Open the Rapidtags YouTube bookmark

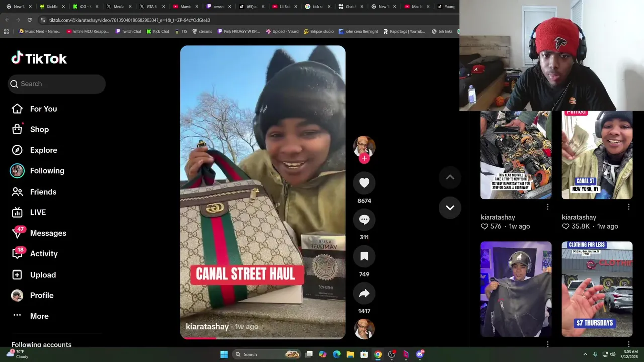tap(404, 31)
